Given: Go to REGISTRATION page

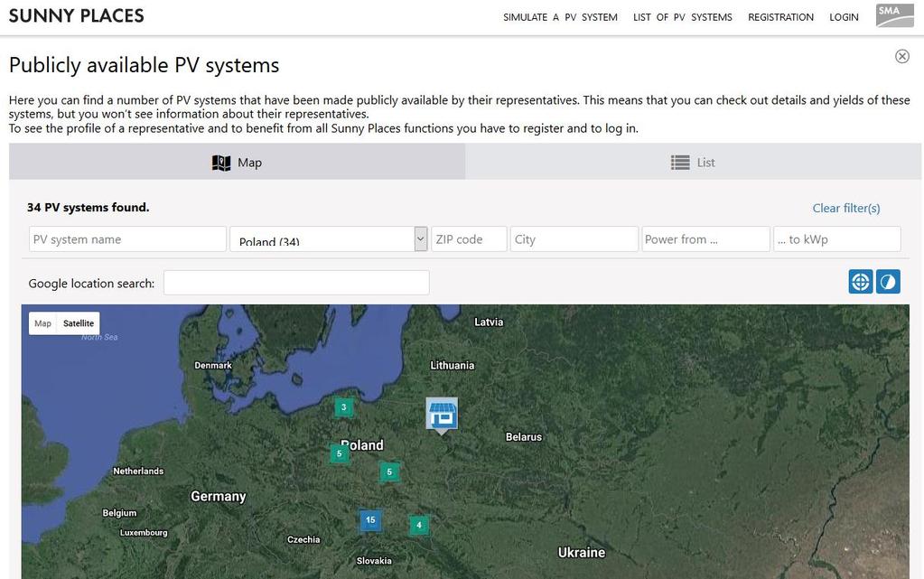Looking at the screenshot, I should (780, 17).
